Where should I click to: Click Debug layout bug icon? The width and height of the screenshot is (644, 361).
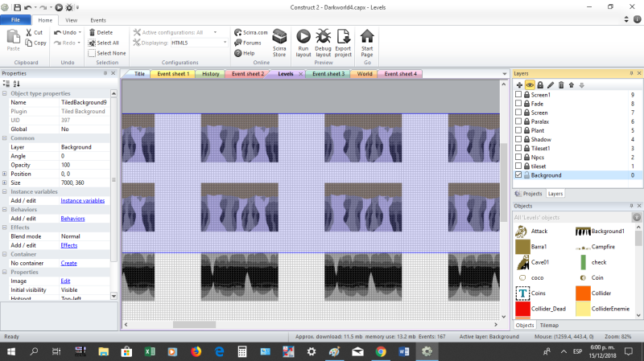[324, 36]
